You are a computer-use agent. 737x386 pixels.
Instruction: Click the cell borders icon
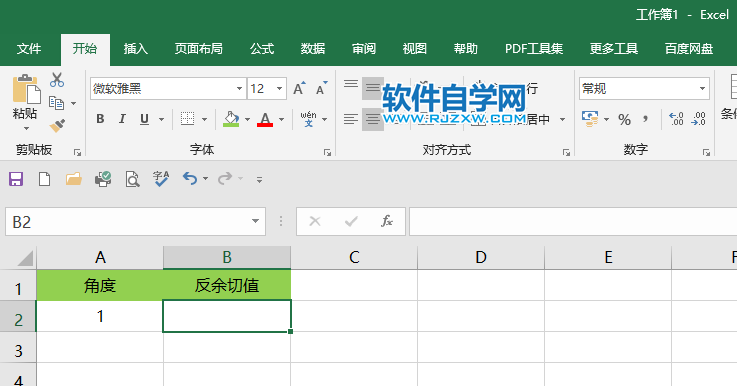pos(188,119)
